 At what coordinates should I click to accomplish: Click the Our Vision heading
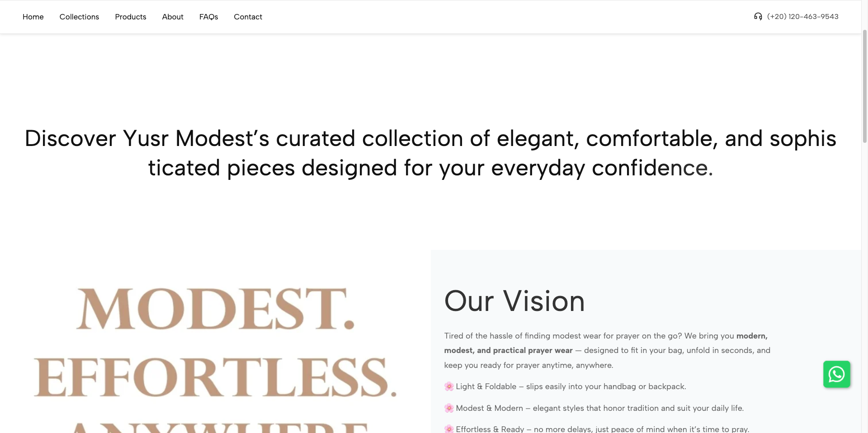(514, 301)
